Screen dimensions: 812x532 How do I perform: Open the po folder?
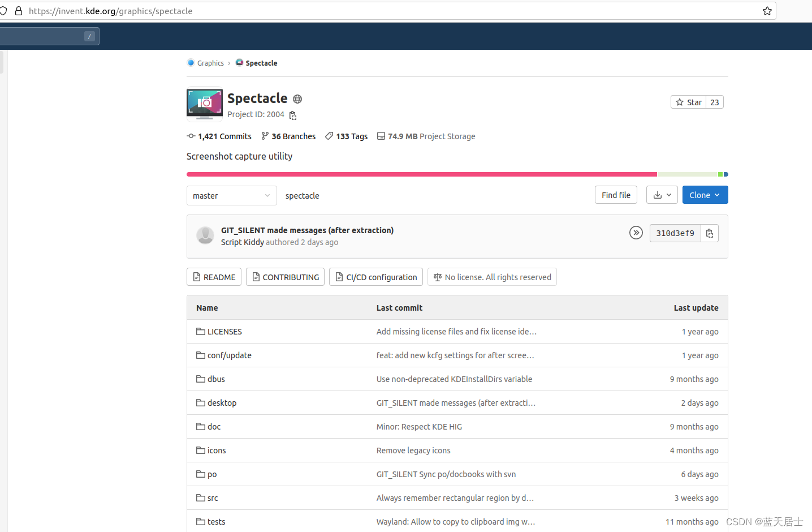tap(212, 474)
